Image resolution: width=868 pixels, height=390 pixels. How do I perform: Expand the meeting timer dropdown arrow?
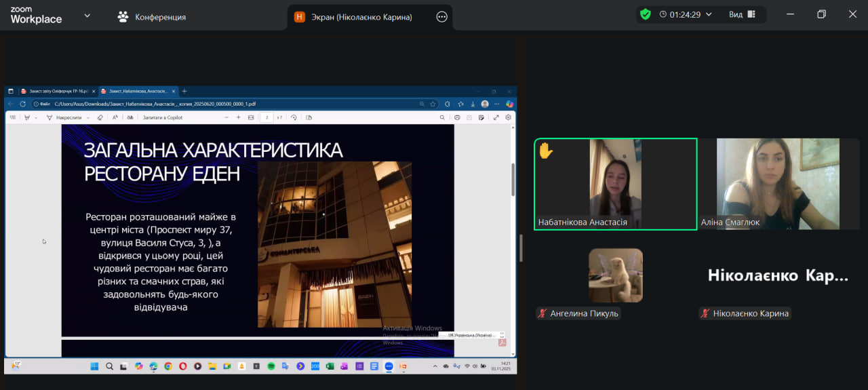coord(709,14)
